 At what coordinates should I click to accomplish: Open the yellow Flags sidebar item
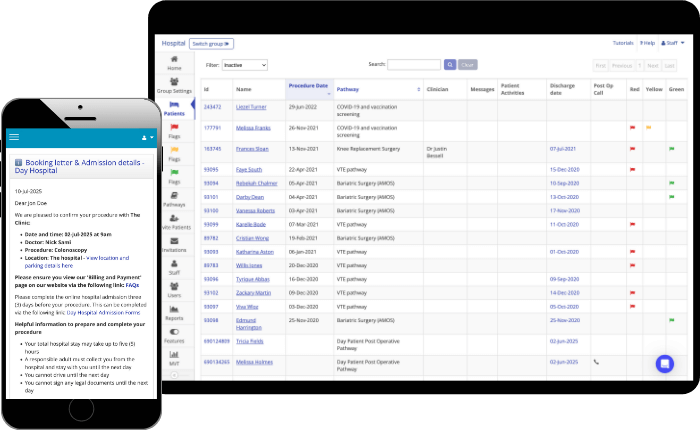coord(174,154)
